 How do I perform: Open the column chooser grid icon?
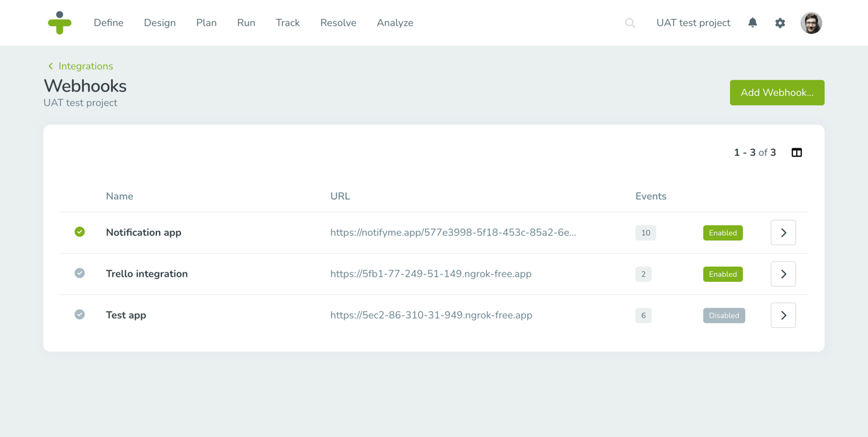pyautogui.click(x=796, y=152)
